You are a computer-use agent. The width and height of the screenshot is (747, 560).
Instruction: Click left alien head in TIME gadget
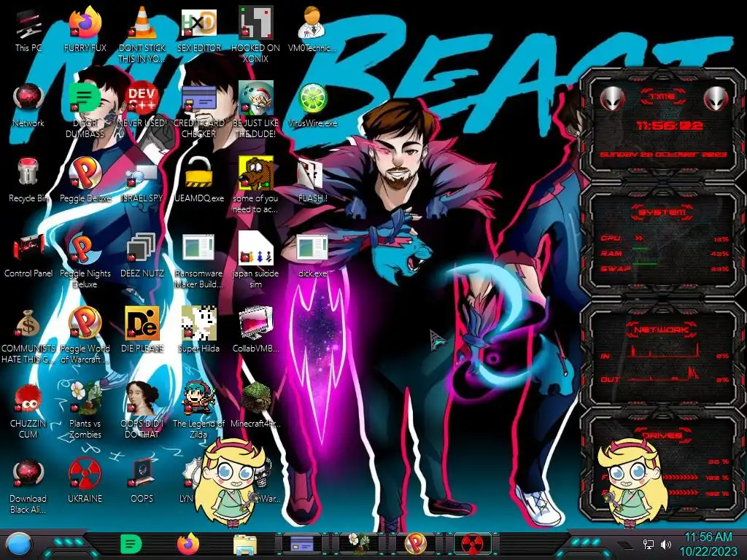612,99
